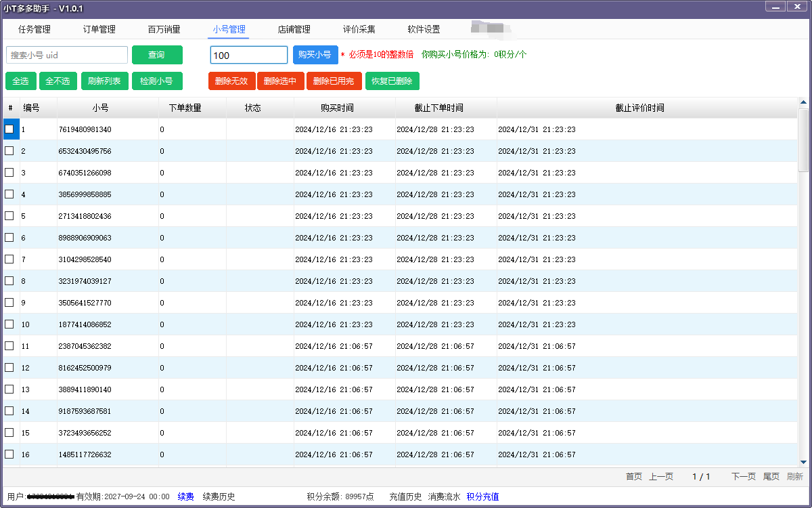Screen dimensions: 812x508
Task: Click account number 1877414086852
Action: [x=85, y=324]
